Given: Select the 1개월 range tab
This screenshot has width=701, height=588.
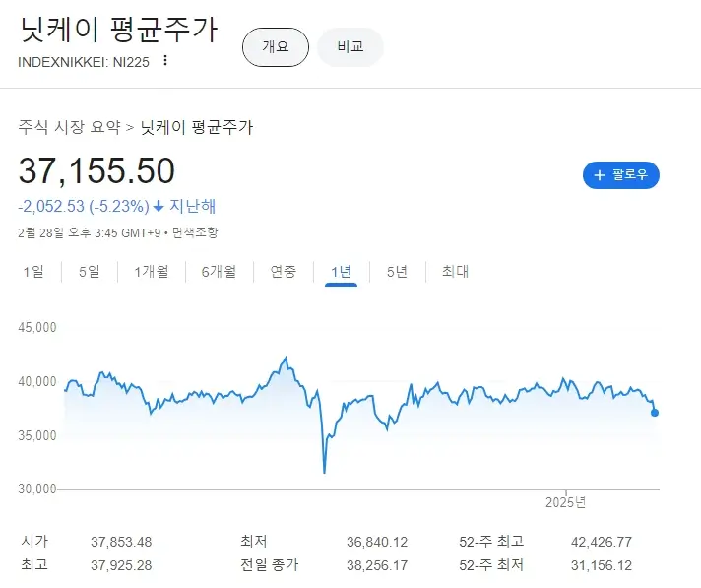Looking at the screenshot, I should (x=151, y=272).
